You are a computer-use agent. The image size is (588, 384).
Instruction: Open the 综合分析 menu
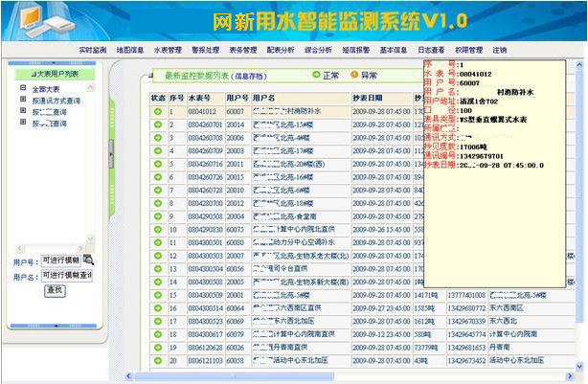point(318,50)
